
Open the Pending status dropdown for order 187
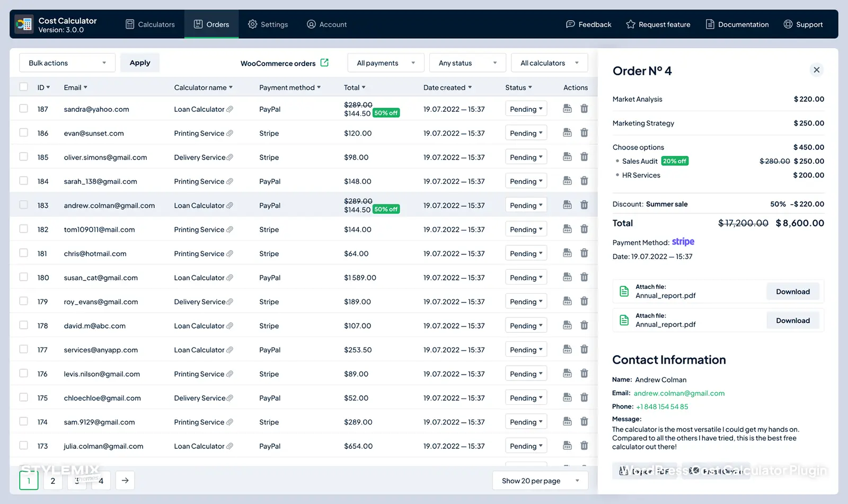[525, 109]
